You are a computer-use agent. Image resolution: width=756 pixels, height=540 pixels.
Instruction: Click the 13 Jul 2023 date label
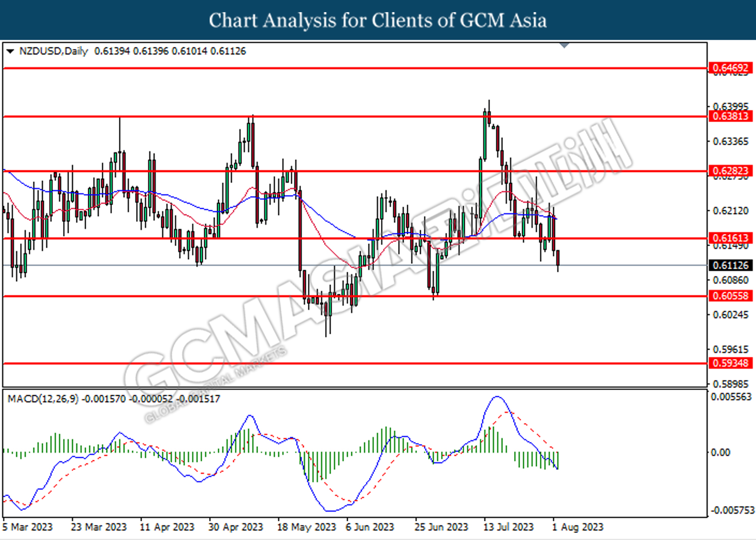click(508, 527)
